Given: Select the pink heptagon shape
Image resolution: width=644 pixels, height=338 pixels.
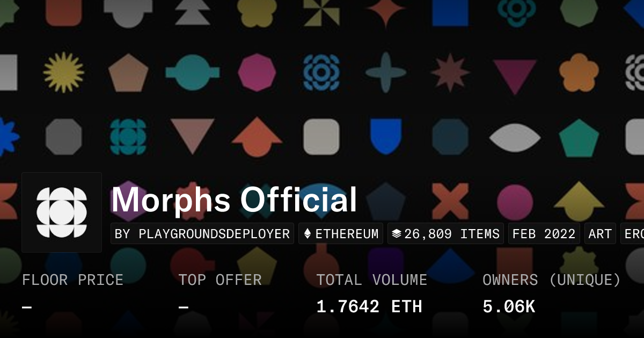Looking at the screenshot, I should click(257, 72).
